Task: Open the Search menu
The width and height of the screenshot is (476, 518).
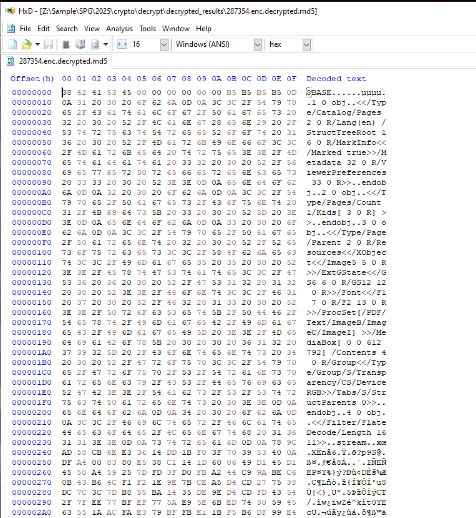Action: [x=67, y=28]
